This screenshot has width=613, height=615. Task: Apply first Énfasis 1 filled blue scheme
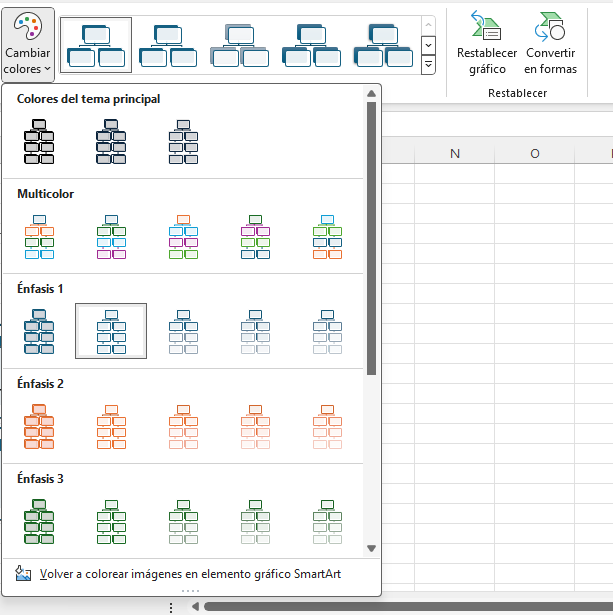[x=39, y=331]
